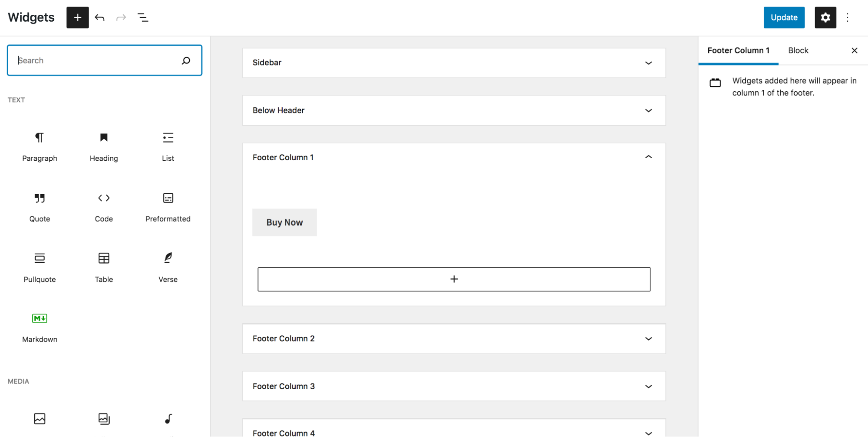Image resolution: width=868 pixels, height=437 pixels.
Task: Select the Code block
Action: [104, 207]
